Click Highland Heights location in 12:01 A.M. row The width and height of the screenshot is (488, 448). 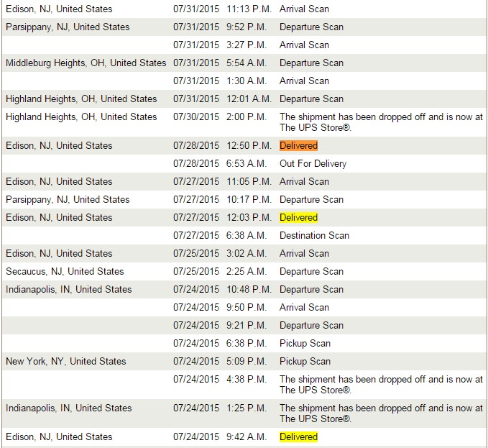[x=81, y=99]
